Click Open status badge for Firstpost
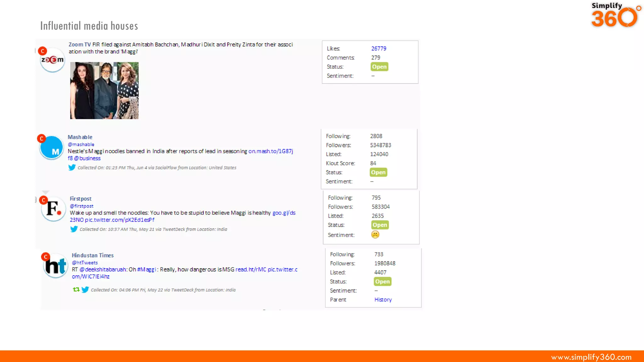 380,225
